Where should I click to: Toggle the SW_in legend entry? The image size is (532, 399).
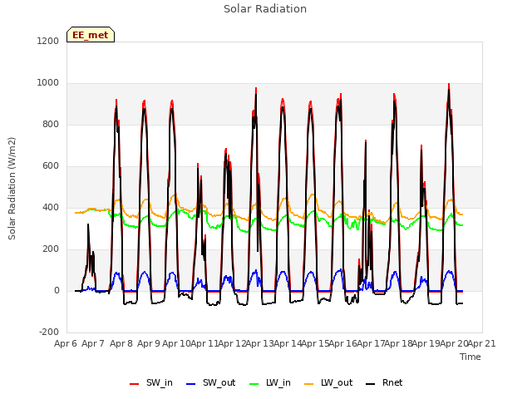click(x=151, y=383)
